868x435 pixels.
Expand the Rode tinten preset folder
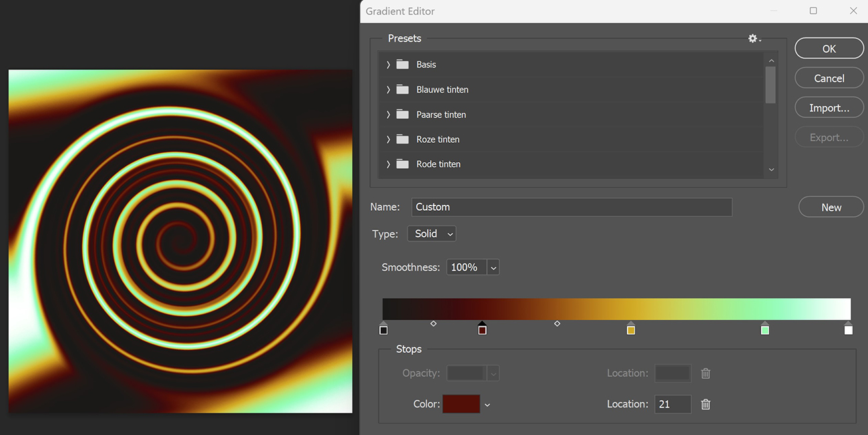(x=388, y=163)
